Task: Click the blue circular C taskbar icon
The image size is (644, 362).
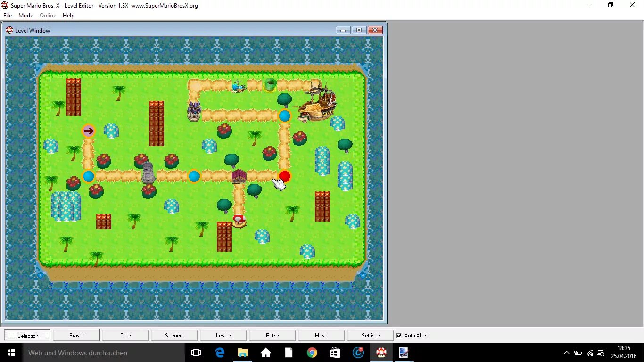Action: [358, 353]
